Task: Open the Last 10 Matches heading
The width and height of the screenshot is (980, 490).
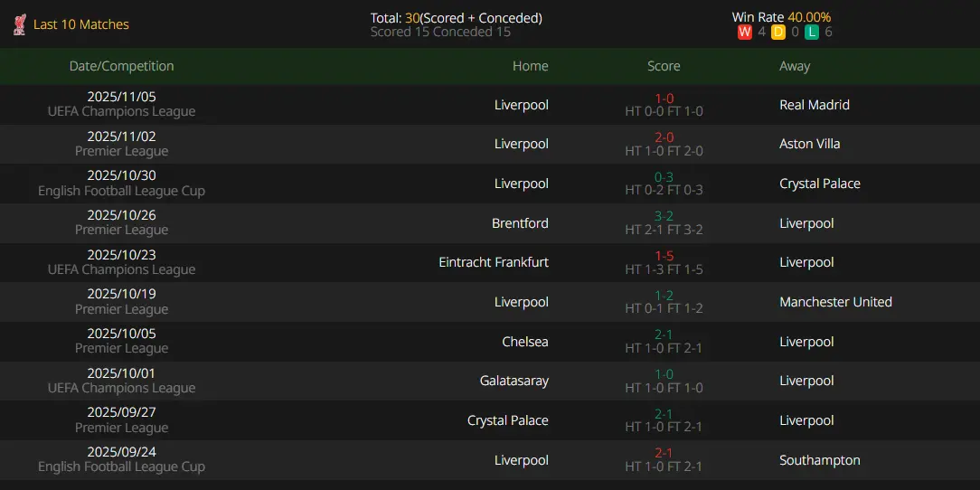Action: [x=81, y=24]
